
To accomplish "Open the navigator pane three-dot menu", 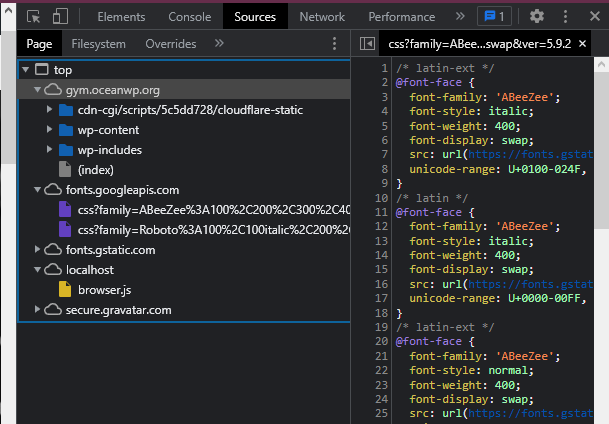I will 334,43.
